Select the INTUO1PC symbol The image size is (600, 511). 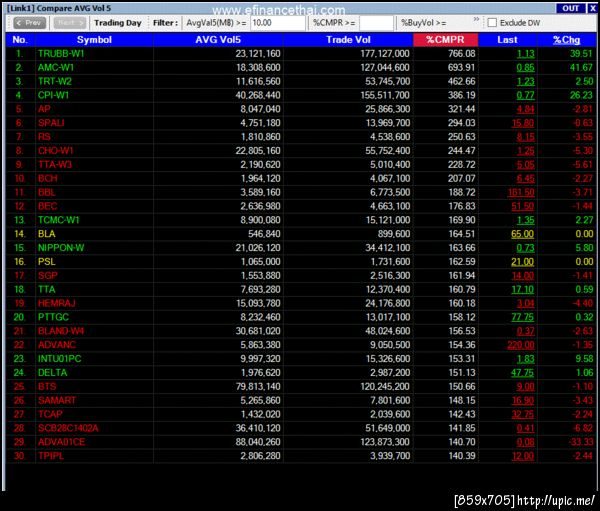click(x=59, y=359)
